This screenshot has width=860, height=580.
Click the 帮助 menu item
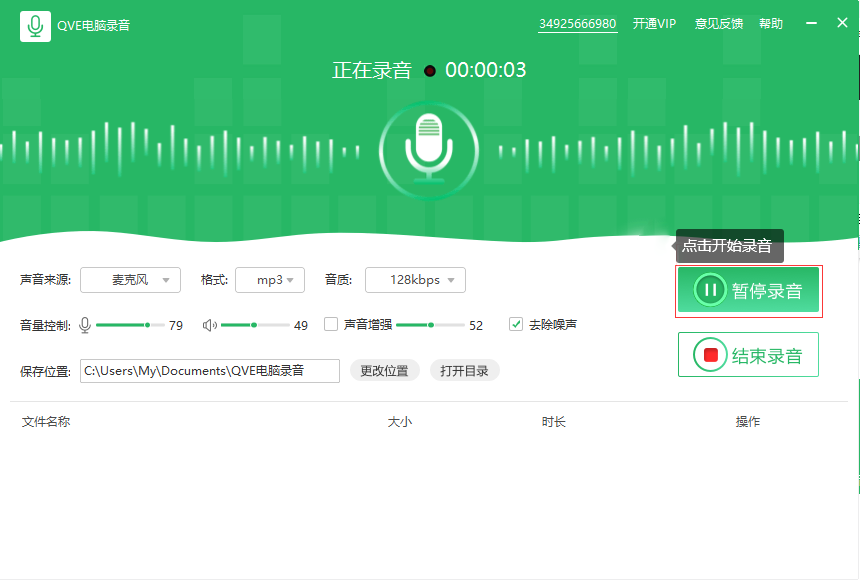[771, 23]
